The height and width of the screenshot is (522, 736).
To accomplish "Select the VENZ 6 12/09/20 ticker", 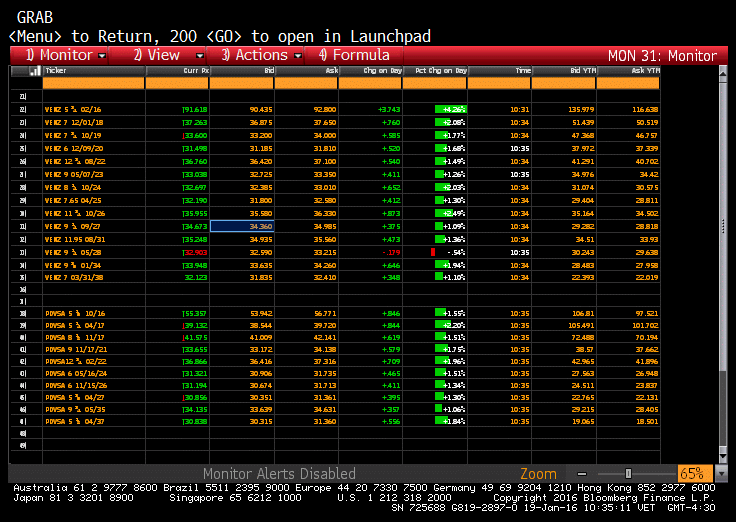I will pos(74,148).
